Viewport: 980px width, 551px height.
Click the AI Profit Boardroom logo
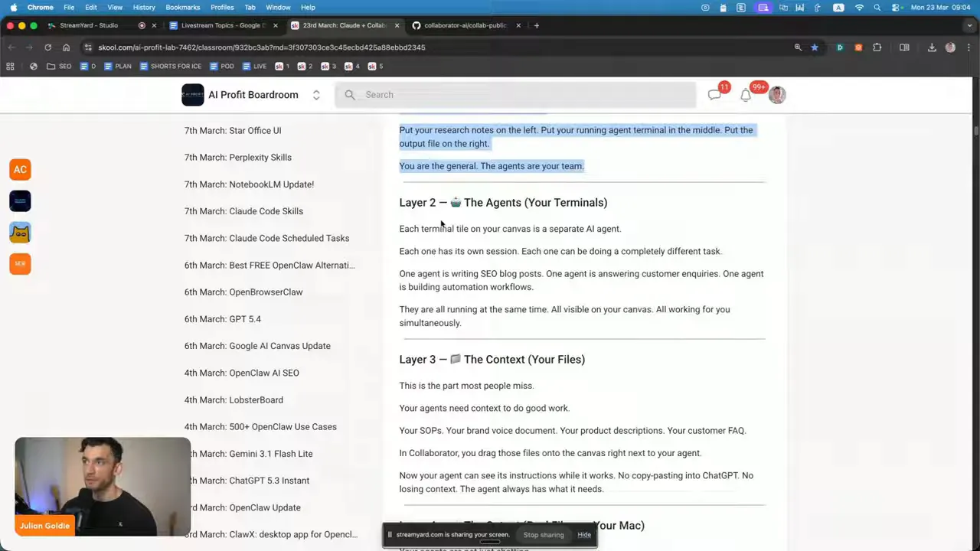tap(193, 95)
